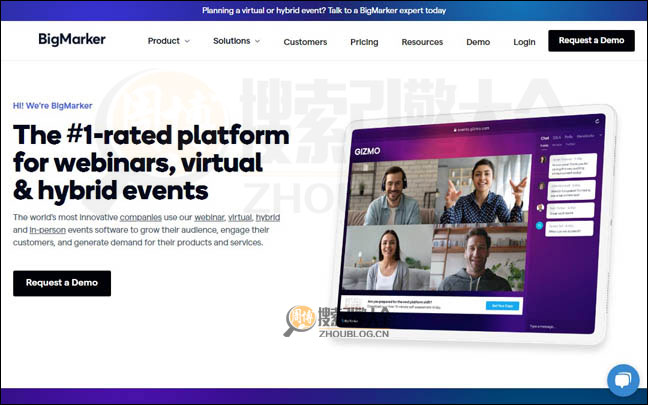Click the '#1-rated platform' headline

click(151, 163)
